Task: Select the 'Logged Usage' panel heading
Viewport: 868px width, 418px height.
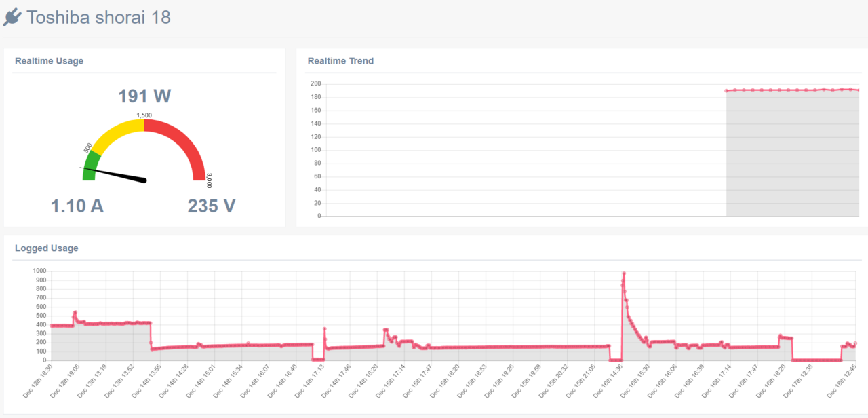Action: pyautogui.click(x=46, y=248)
